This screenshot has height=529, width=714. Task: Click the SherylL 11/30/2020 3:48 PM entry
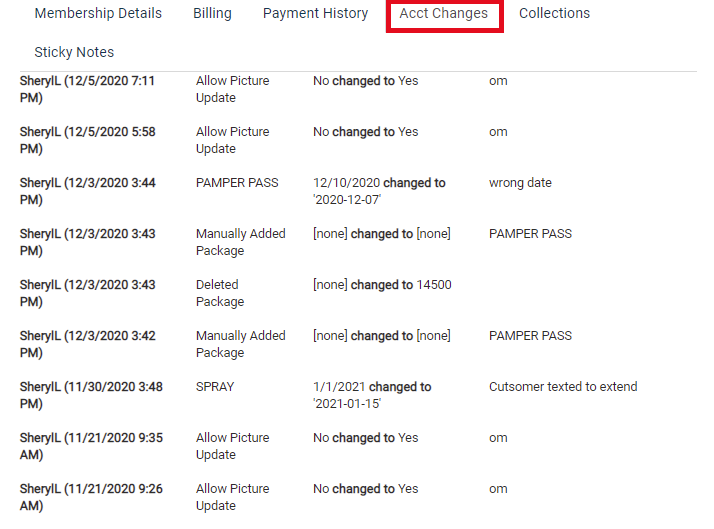91,395
